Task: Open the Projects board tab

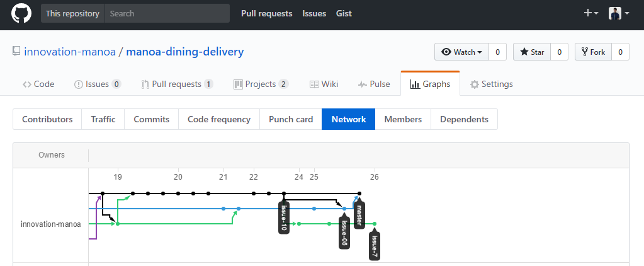Action: [x=261, y=84]
